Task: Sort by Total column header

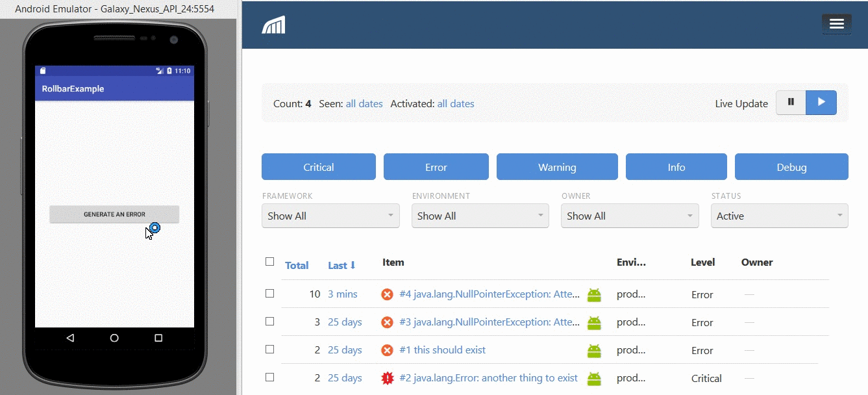Action: coord(297,265)
